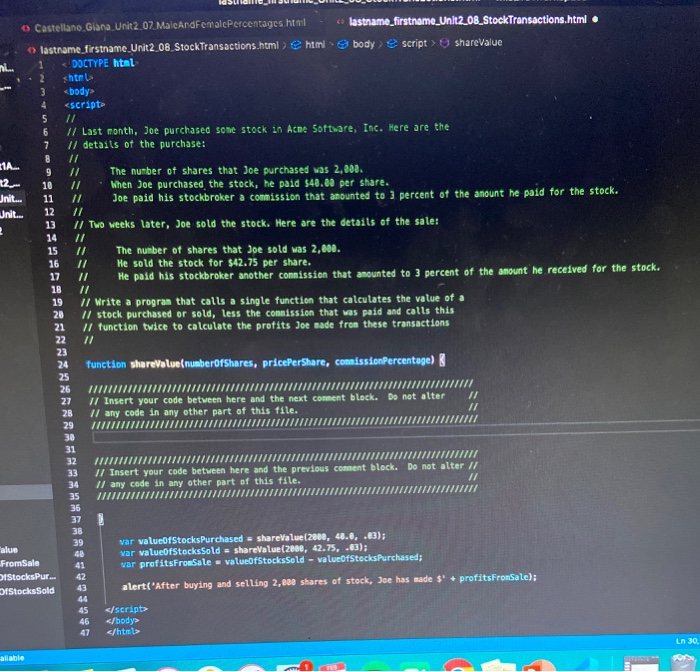Click the valueOfStocksPurchased variable on line 39

coord(191,539)
